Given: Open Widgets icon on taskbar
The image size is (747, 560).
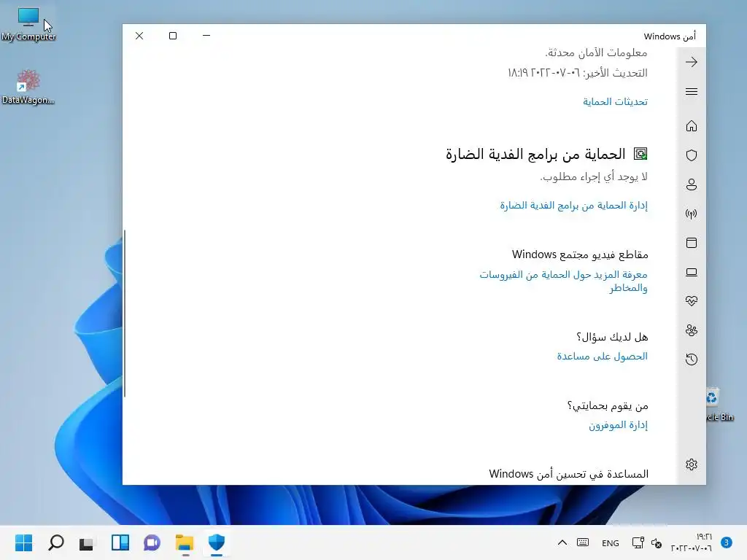Looking at the screenshot, I should (x=120, y=542).
